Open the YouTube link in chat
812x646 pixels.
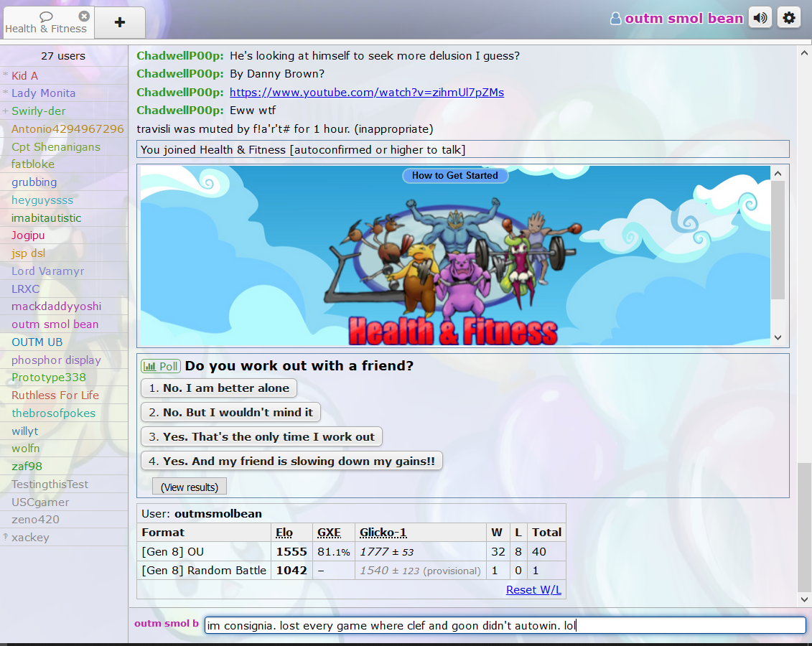tap(366, 93)
